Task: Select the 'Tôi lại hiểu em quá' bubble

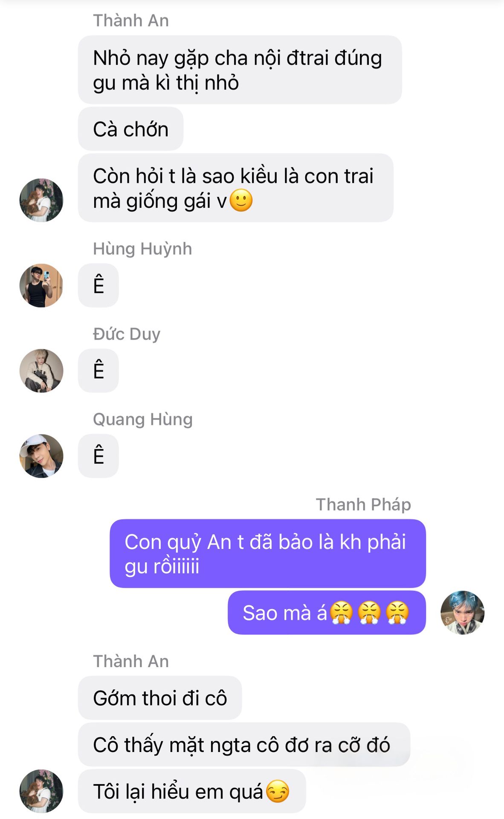Action: tap(192, 791)
